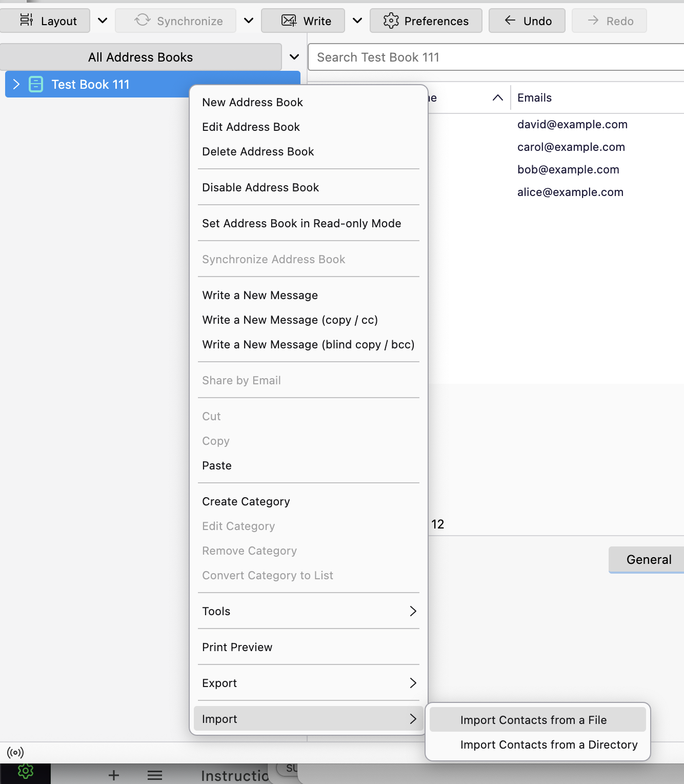Open the All Address Books dropdown chevron
The width and height of the screenshot is (684, 784).
[294, 57]
